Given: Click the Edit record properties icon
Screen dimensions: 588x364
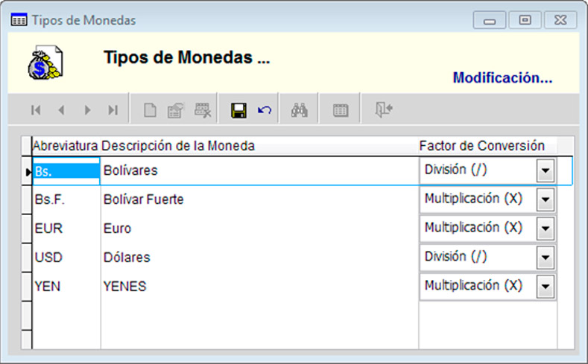Looking at the screenshot, I should click(x=175, y=110).
